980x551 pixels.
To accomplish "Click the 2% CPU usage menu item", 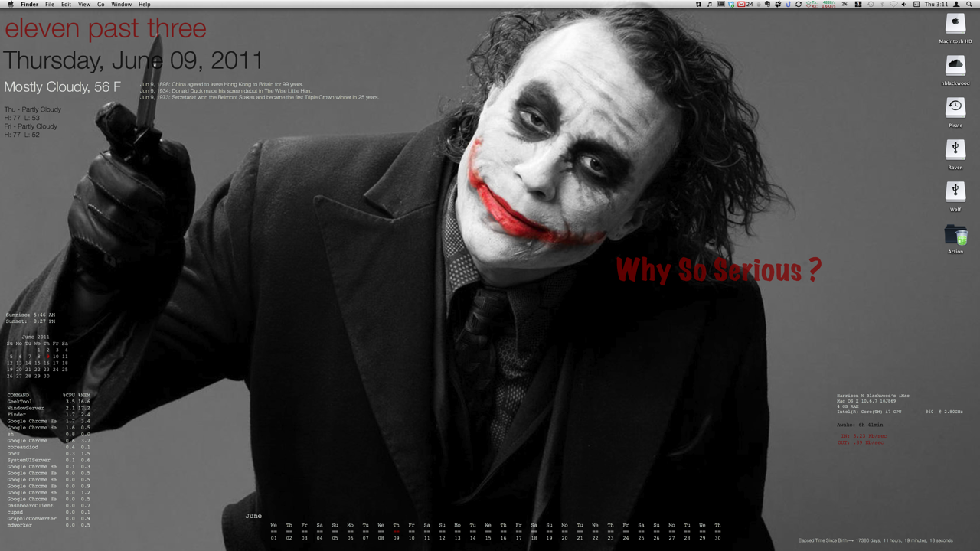I will tap(844, 5).
